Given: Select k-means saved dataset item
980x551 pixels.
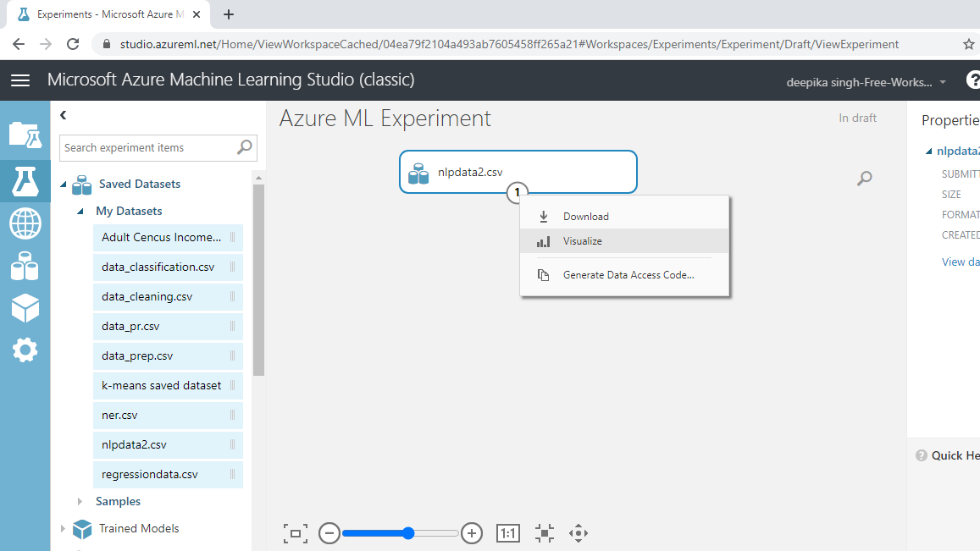Looking at the screenshot, I should (168, 385).
